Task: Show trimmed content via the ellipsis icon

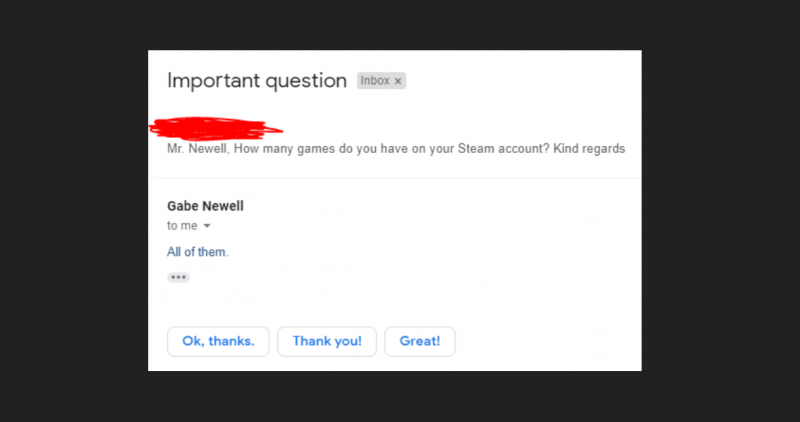Action: click(178, 277)
